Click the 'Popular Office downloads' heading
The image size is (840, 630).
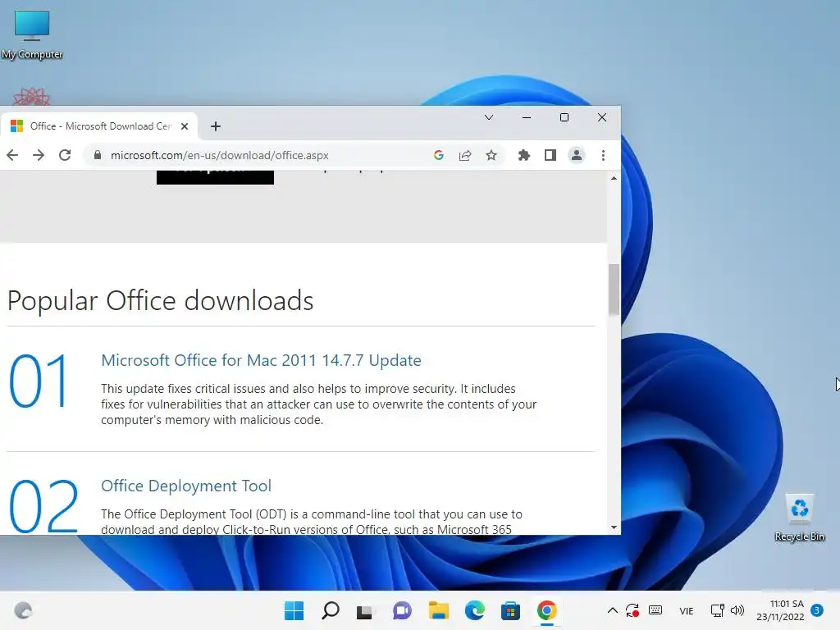pos(160,300)
